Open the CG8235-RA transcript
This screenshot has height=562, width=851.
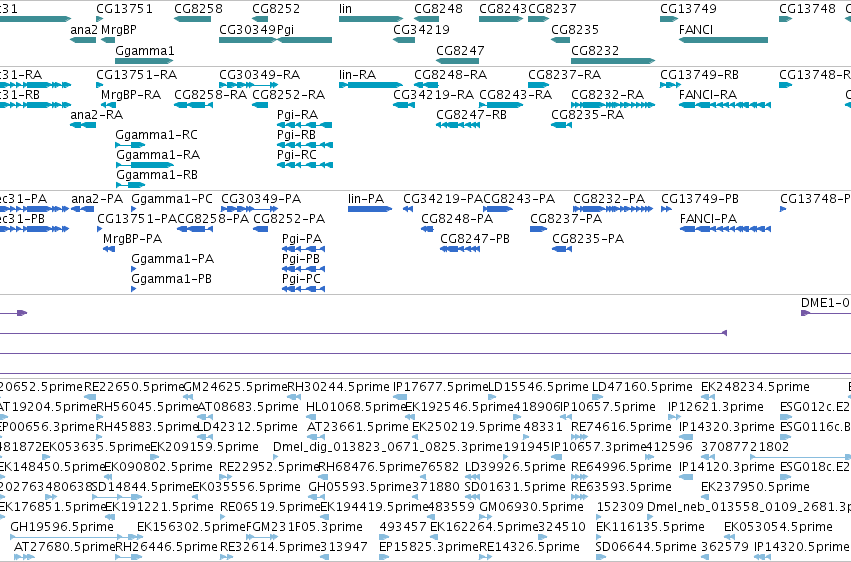point(561,125)
